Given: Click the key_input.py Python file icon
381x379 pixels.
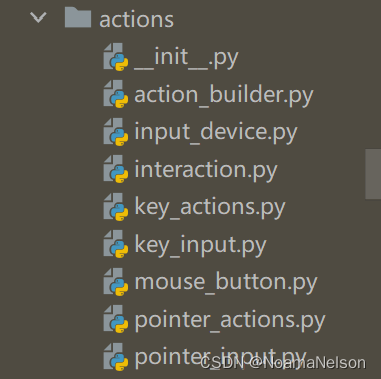Looking at the screenshot, I should pos(116,244).
